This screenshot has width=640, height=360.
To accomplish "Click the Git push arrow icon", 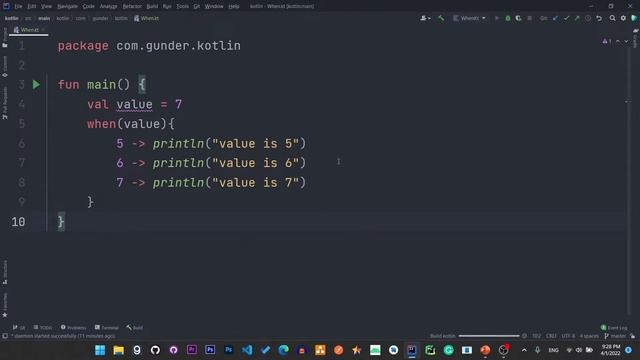I will click(x=577, y=18).
